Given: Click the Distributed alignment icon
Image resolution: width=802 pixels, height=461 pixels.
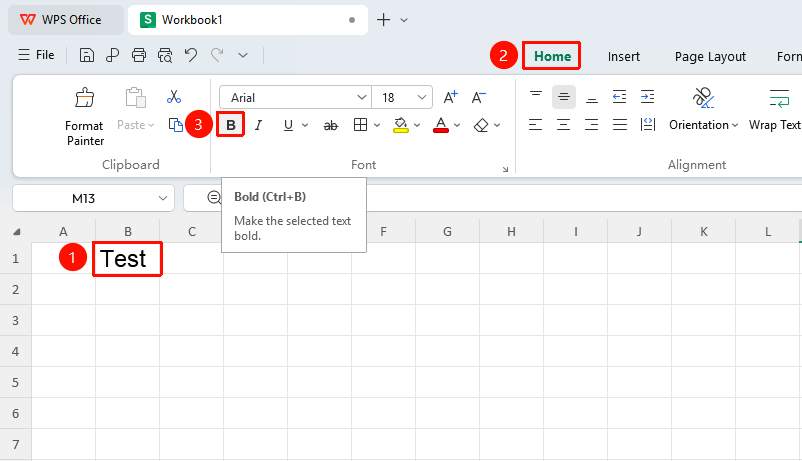Looking at the screenshot, I should pyautogui.click(x=648, y=125).
